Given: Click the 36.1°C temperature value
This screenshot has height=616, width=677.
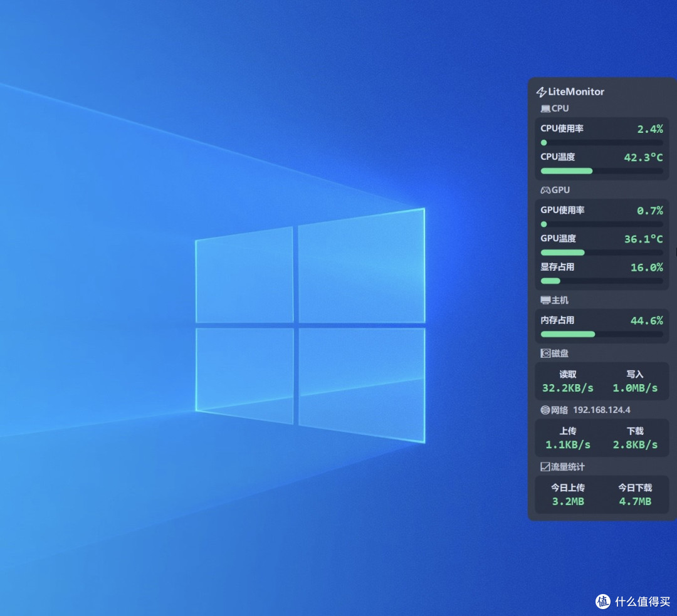Looking at the screenshot, I should 643,239.
